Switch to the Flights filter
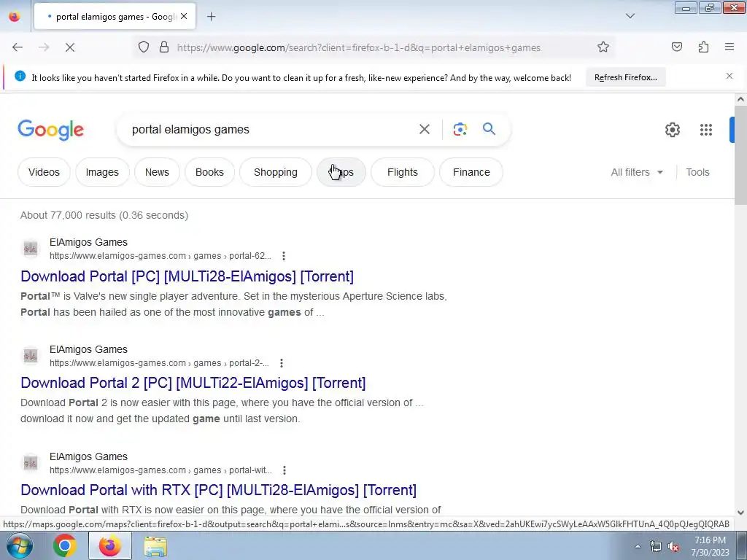 click(x=403, y=172)
